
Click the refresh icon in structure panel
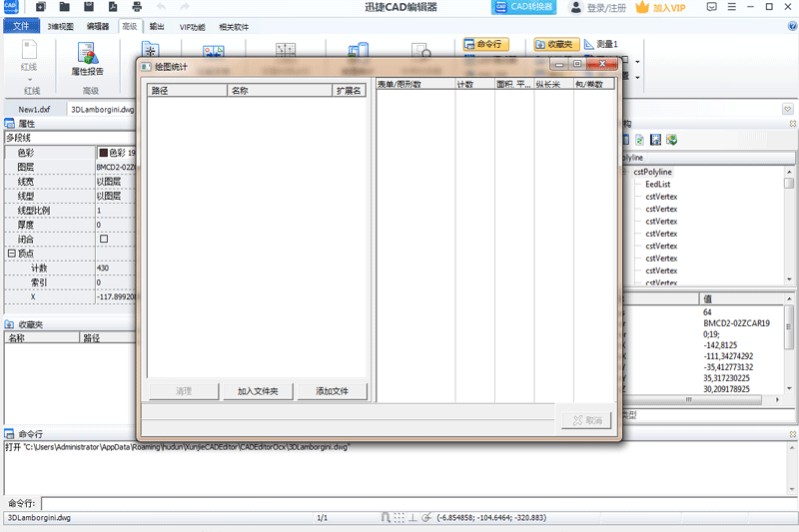(x=639, y=140)
